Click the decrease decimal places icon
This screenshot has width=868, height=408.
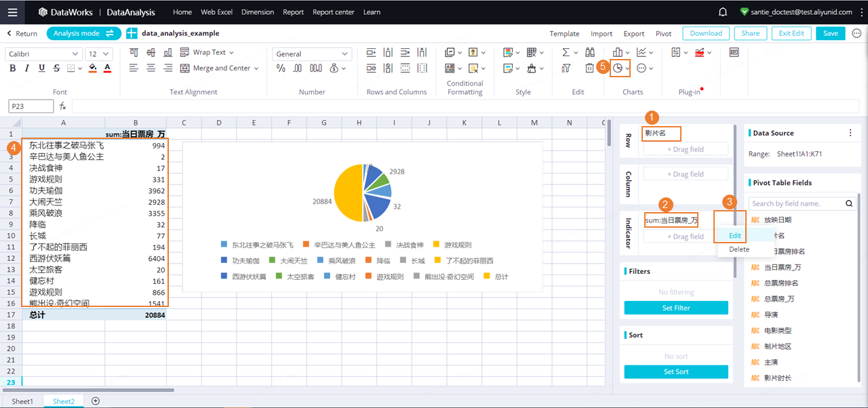tap(297, 68)
